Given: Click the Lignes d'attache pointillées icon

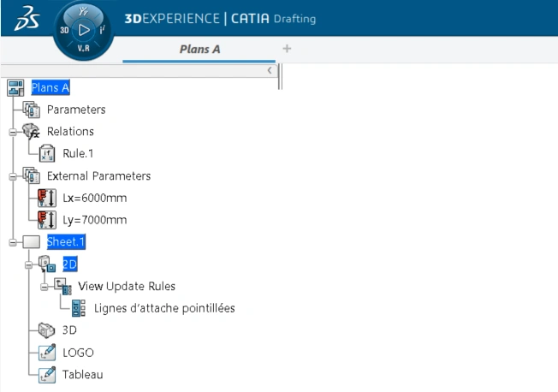Looking at the screenshot, I should (79, 308).
